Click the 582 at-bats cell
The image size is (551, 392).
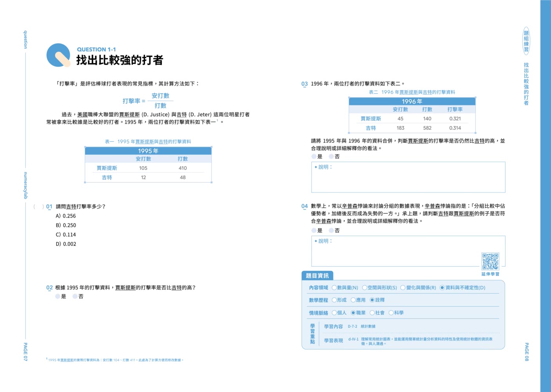point(427,128)
